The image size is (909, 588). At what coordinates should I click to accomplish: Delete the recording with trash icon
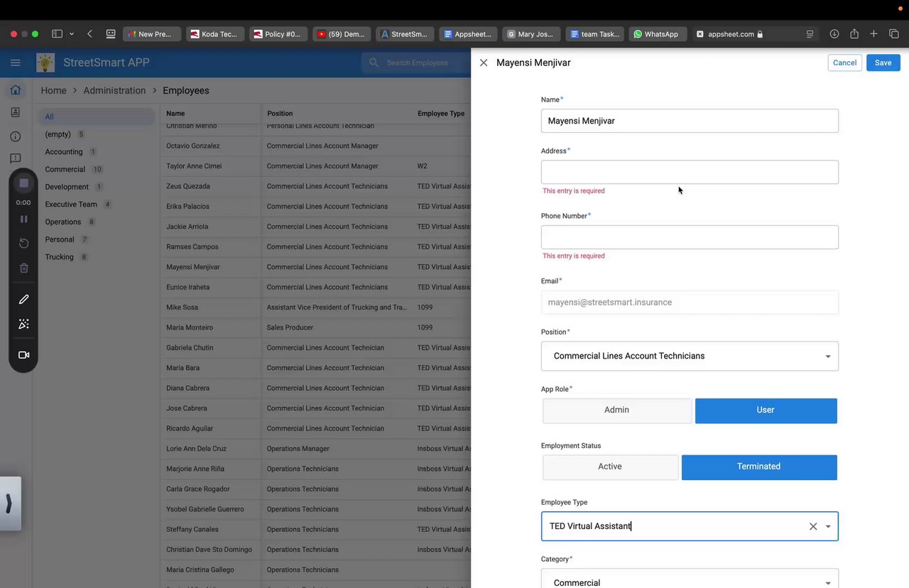23,268
